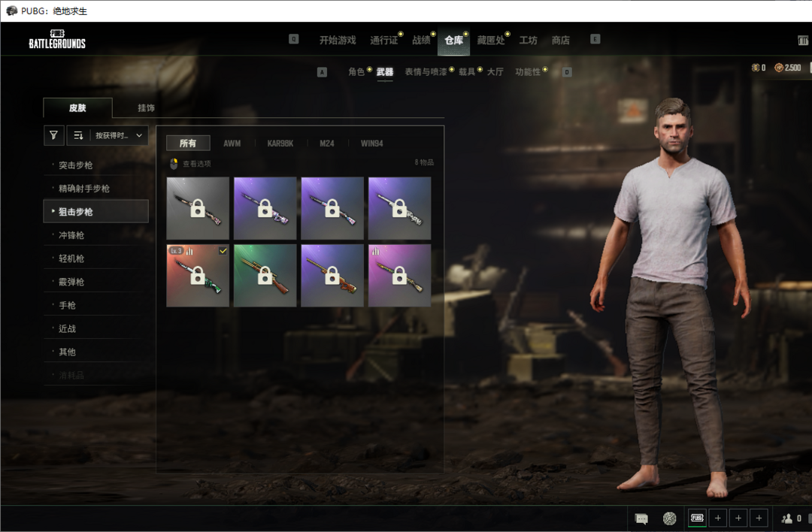Select the locked skin on magenta background
The image size is (812, 532).
tap(399, 275)
